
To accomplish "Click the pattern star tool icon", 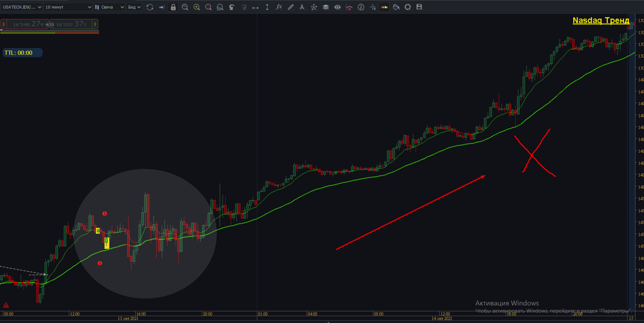I will pyautogui.click(x=314, y=7).
